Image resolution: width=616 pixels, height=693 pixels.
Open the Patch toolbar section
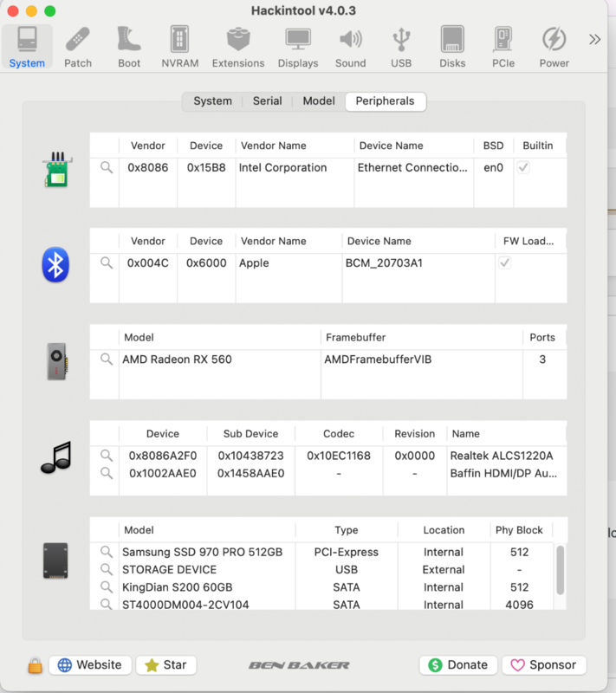pyautogui.click(x=78, y=47)
